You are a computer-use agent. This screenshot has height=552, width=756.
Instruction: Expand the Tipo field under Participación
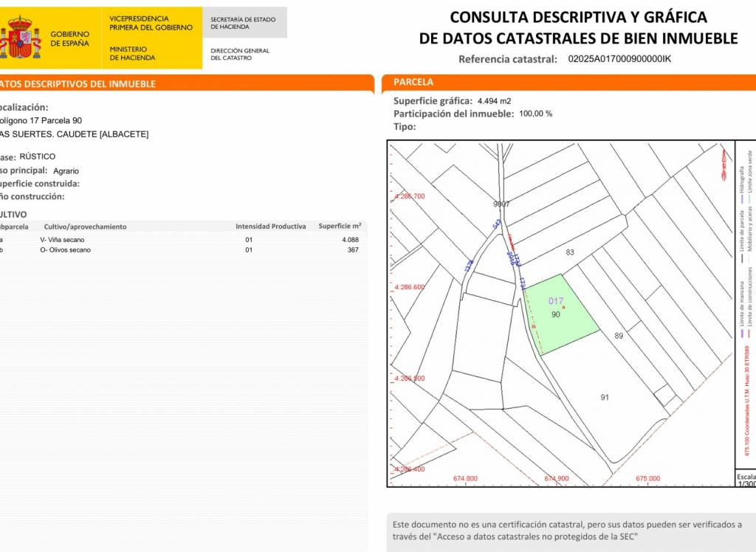[x=403, y=125]
